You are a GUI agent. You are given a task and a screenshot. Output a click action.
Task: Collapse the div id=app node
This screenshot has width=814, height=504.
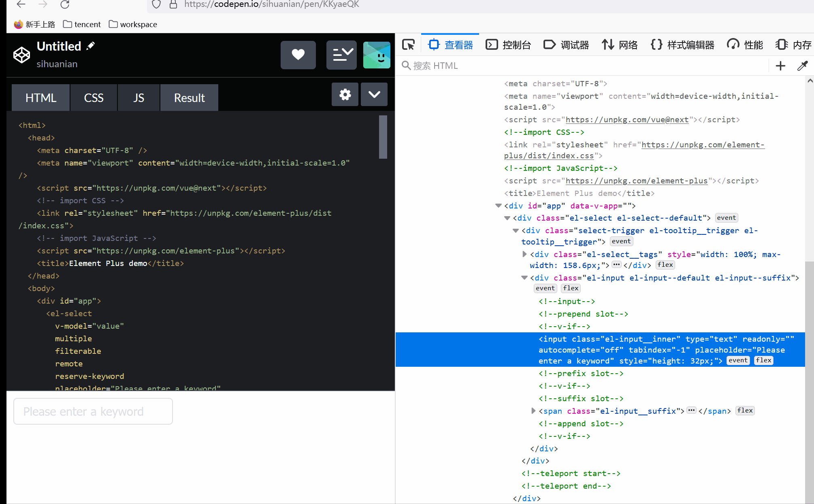(498, 205)
